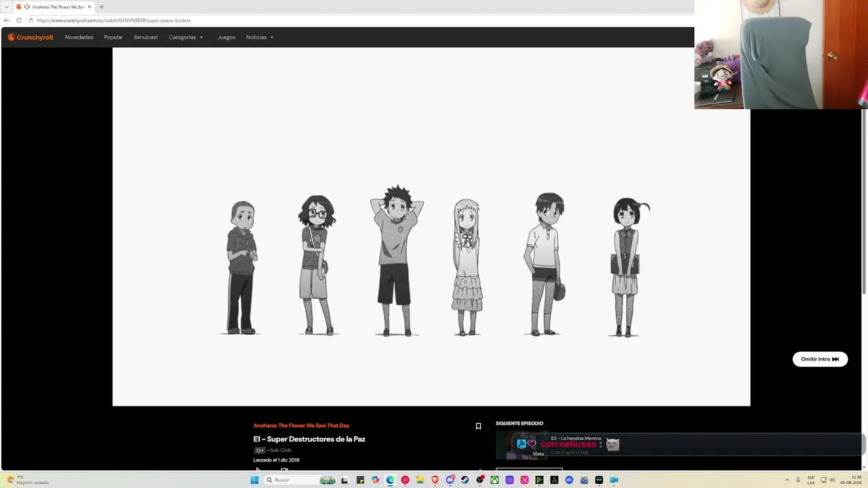This screenshot has width=868, height=488.
Task: Open a new browser tab with plus
Action: [x=102, y=7]
